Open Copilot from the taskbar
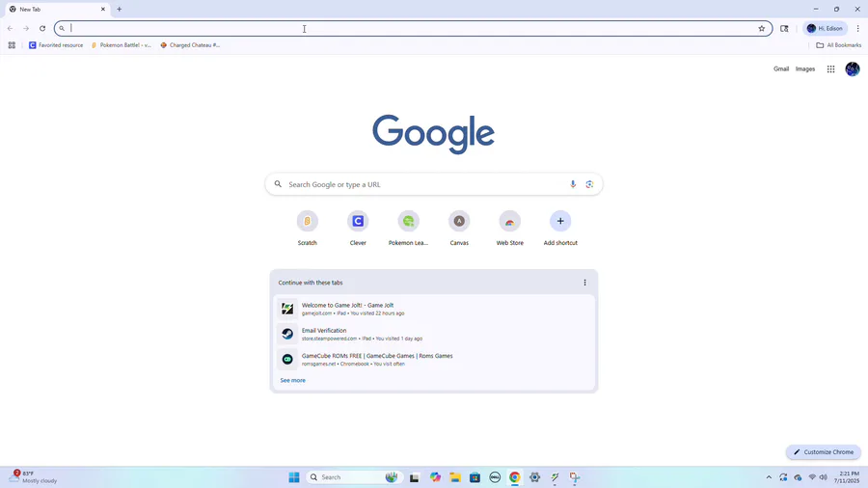Image resolution: width=868 pixels, height=488 pixels. (435, 477)
